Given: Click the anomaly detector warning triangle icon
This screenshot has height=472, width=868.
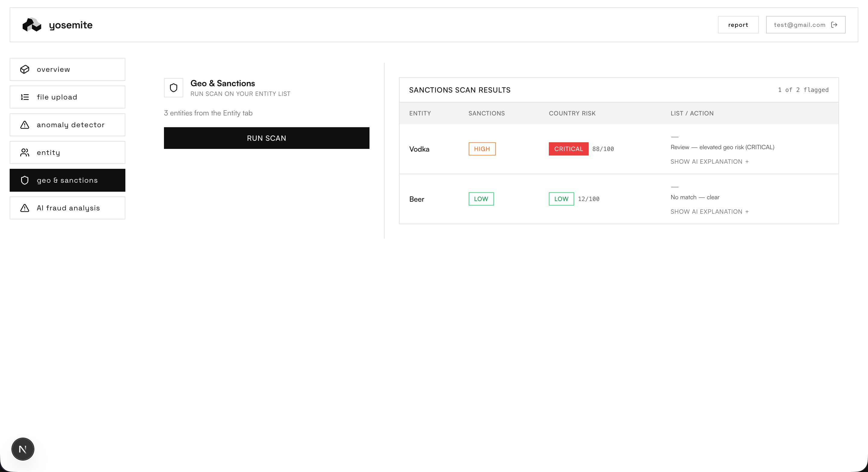Looking at the screenshot, I should pyautogui.click(x=25, y=125).
